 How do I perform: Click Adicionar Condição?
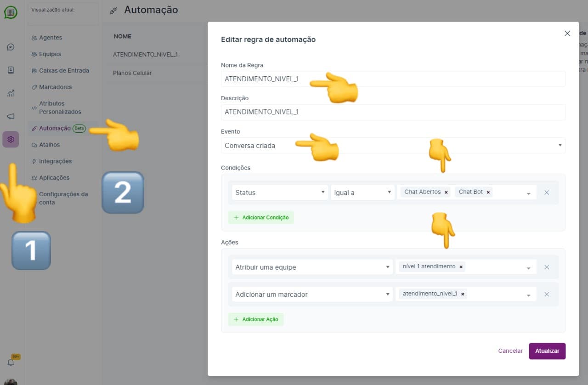tap(261, 217)
